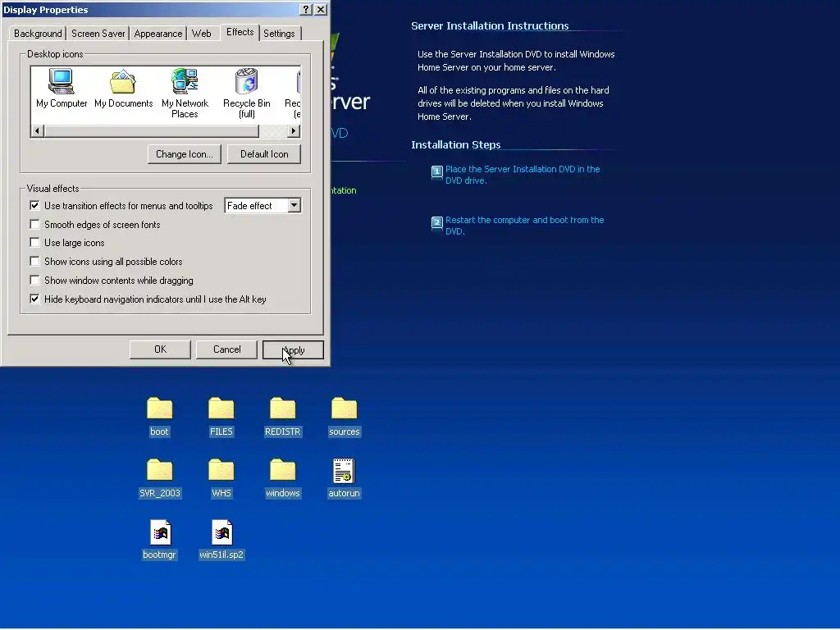Uncheck Hide keyboard navigation indicators option

tap(34, 299)
